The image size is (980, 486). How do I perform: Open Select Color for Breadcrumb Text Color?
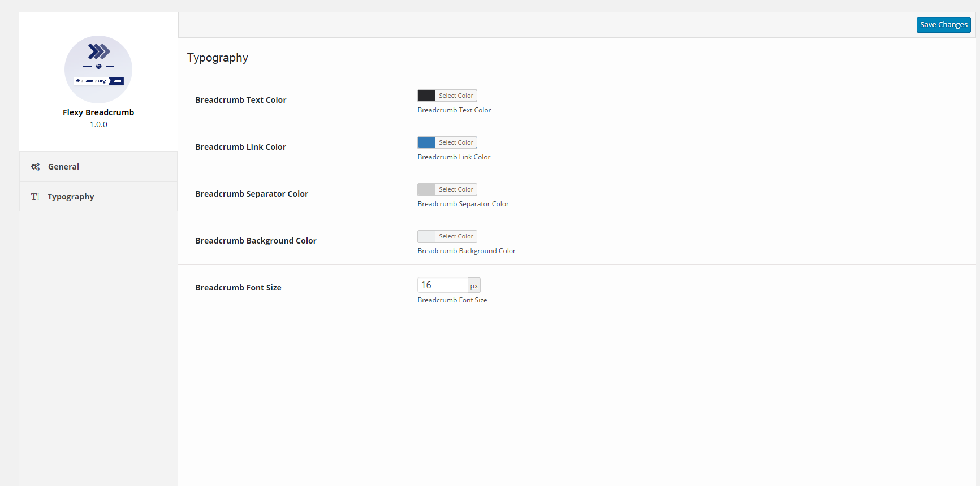pyautogui.click(x=456, y=96)
